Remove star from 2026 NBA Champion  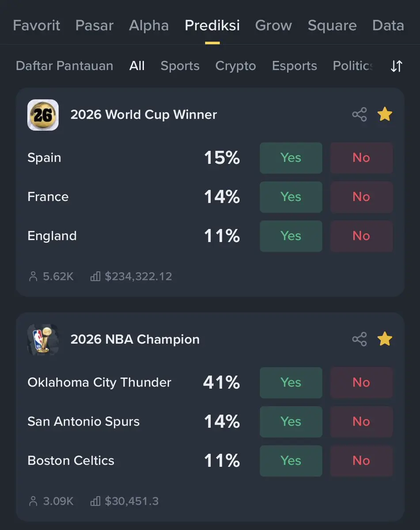(385, 339)
